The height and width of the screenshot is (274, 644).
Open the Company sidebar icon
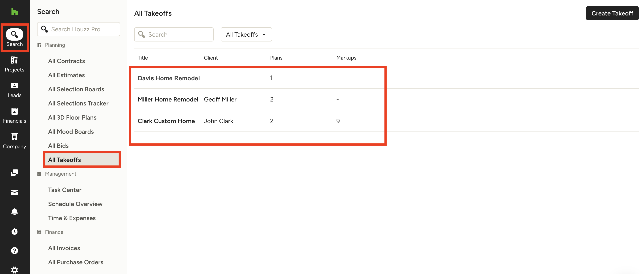pos(15,141)
